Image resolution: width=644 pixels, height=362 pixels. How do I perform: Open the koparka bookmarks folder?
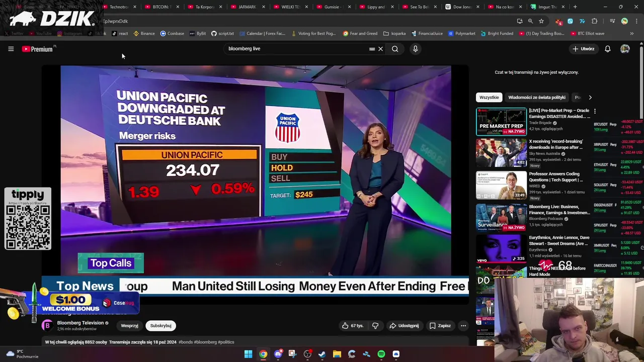(x=394, y=34)
